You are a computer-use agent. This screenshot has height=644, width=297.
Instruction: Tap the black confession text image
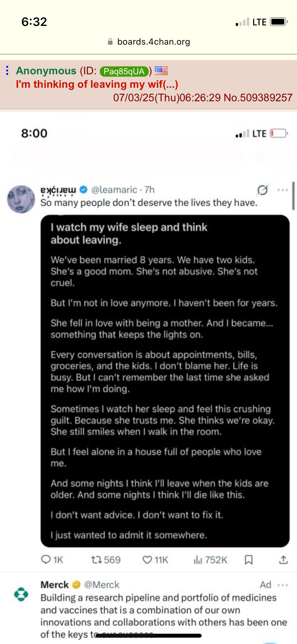click(165, 381)
